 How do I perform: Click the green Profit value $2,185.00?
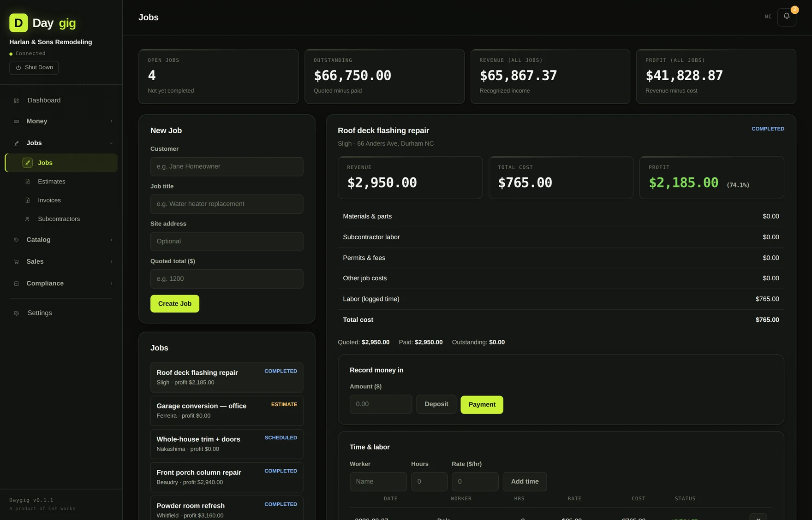point(684,183)
